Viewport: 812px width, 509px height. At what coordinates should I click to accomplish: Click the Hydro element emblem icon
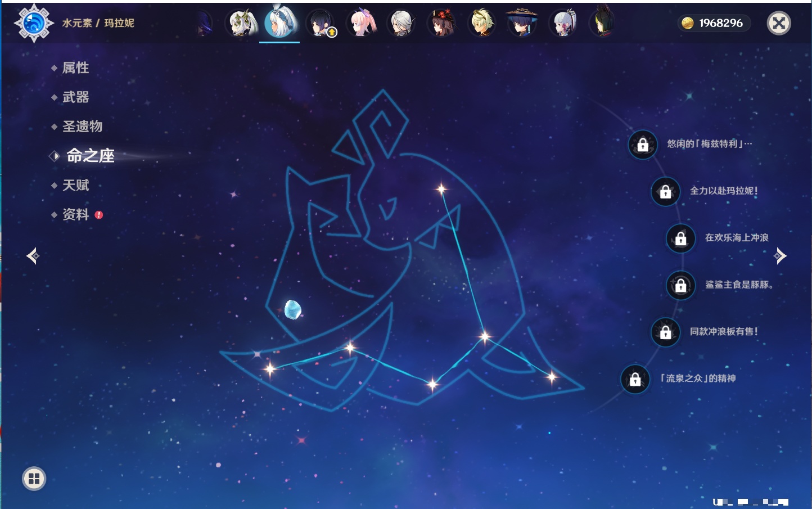[x=34, y=23]
